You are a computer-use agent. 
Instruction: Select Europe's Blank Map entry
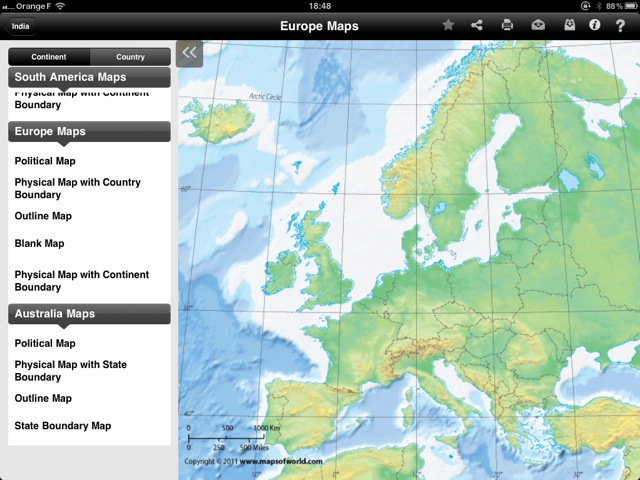(39, 243)
